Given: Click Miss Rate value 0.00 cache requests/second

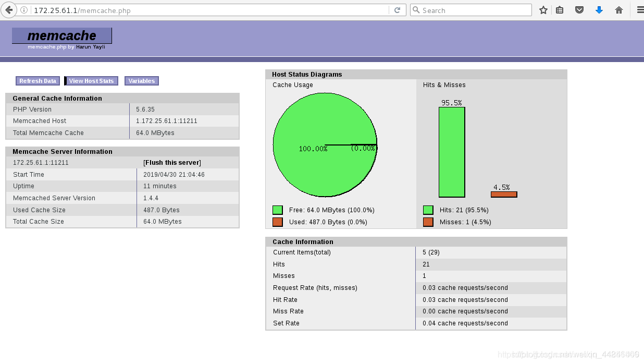Looking at the screenshot, I should (x=465, y=311).
